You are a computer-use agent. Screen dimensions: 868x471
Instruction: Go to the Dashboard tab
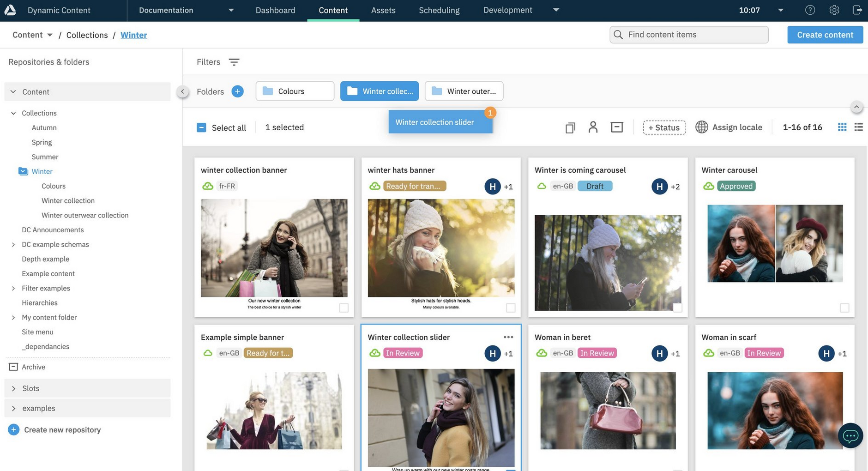[275, 10]
